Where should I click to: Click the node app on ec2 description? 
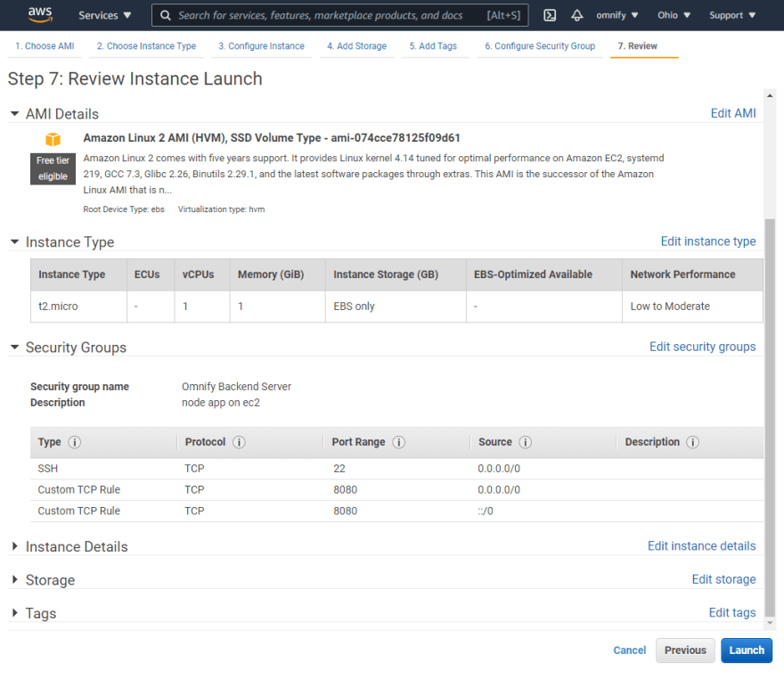click(x=221, y=403)
